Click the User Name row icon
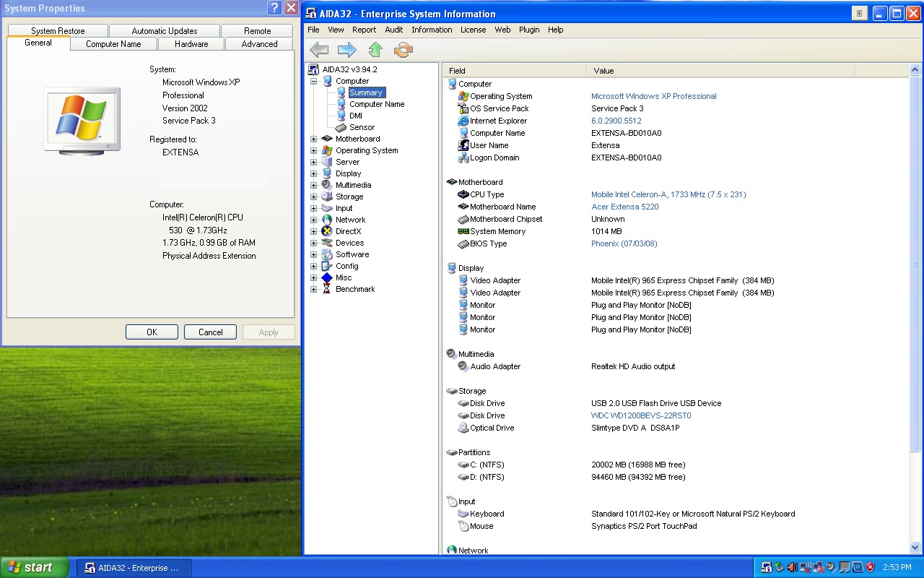Screen dimensions: 924x578 click(463, 145)
